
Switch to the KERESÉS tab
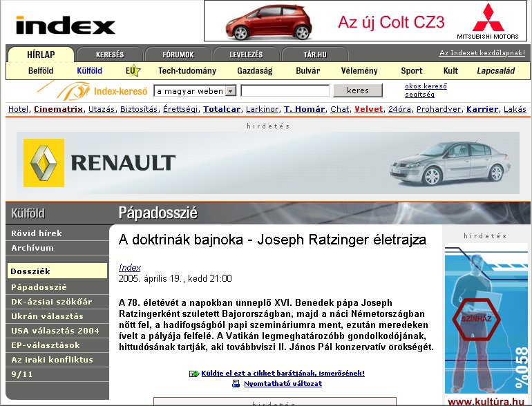pos(110,55)
